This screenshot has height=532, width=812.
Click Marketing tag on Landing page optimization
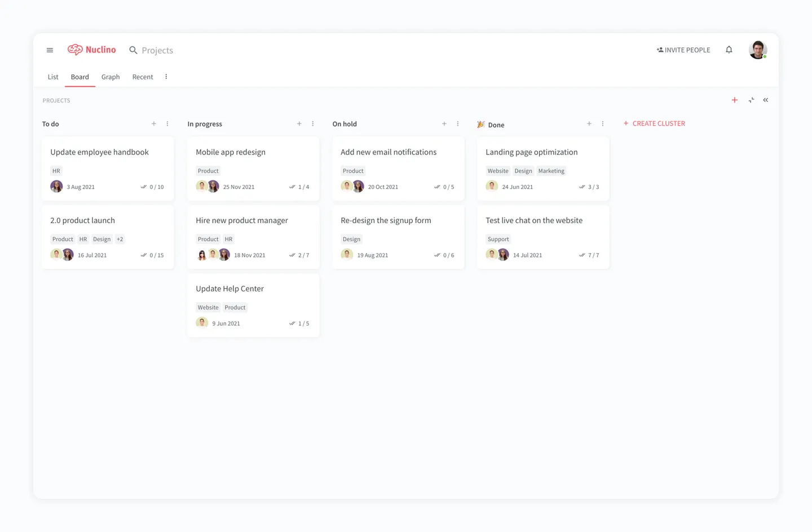[x=551, y=171]
